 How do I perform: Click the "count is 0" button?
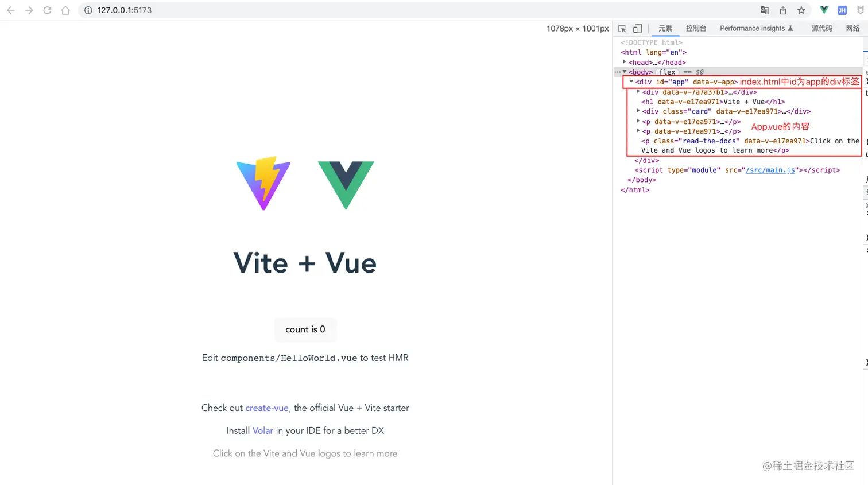[305, 329]
